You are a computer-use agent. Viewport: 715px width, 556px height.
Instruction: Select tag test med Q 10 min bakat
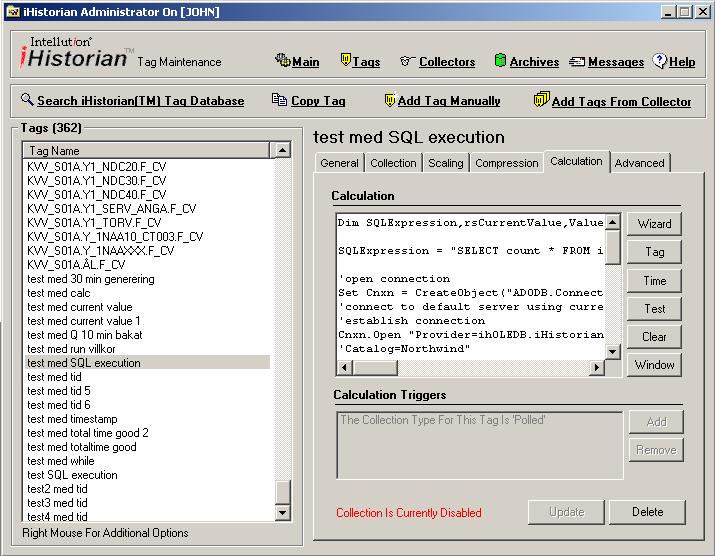85,335
